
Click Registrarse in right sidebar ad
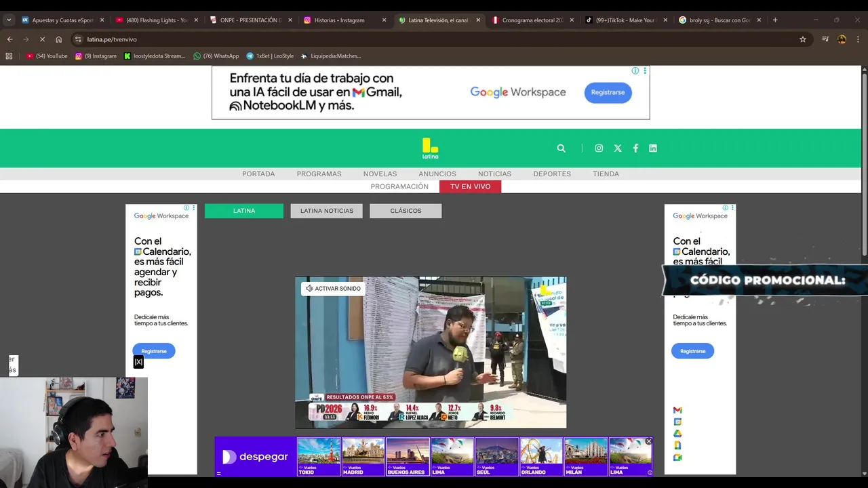pos(692,351)
